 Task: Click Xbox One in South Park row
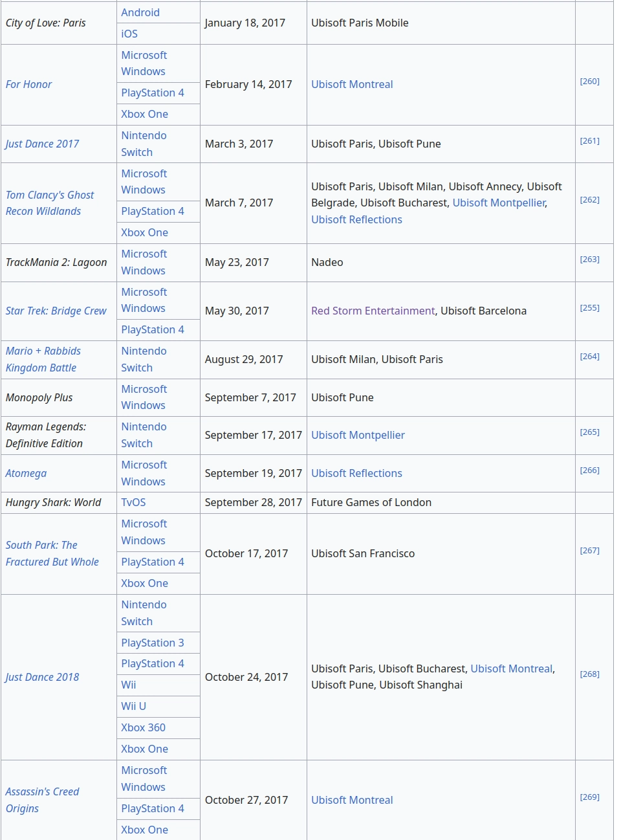[x=144, y=583]
